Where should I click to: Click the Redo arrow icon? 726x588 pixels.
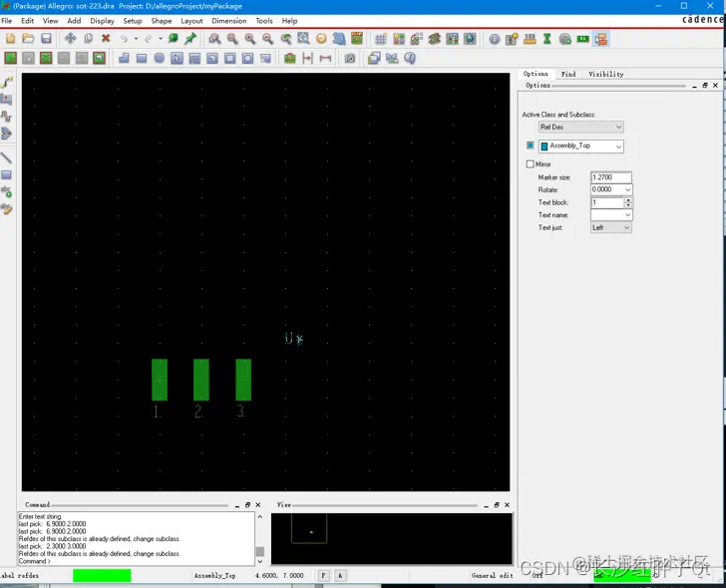click(149, 39)
